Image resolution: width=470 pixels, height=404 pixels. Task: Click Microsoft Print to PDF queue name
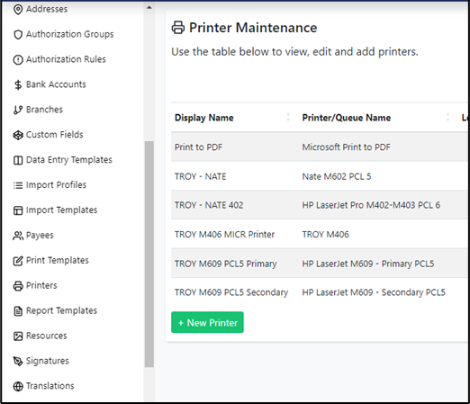click(x=346, y=147)
